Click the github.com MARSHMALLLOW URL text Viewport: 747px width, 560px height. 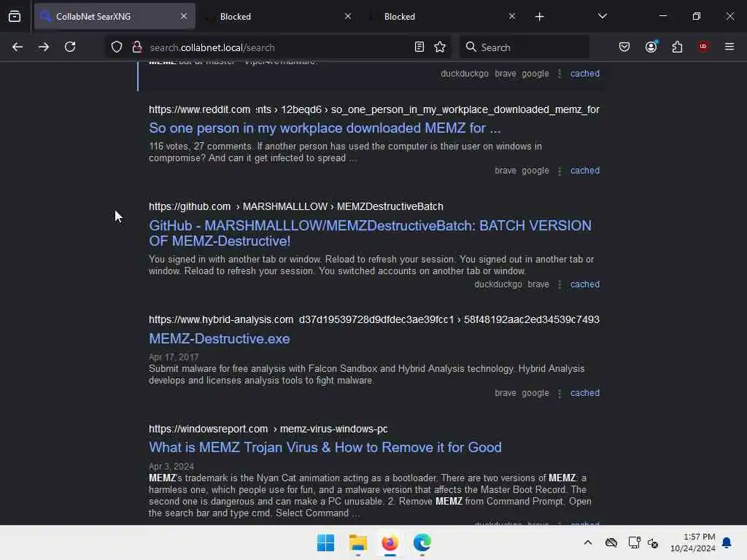pyautogui.click(x=296, y=206)
